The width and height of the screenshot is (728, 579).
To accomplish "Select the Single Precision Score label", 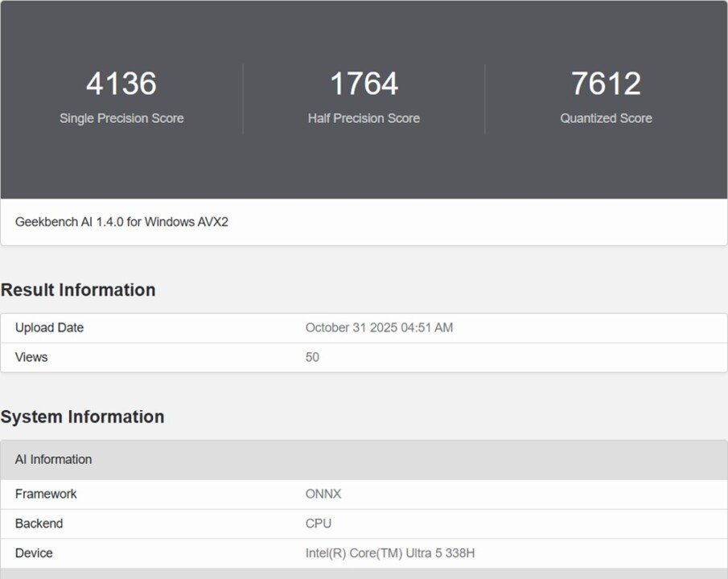I will point(121,118).
